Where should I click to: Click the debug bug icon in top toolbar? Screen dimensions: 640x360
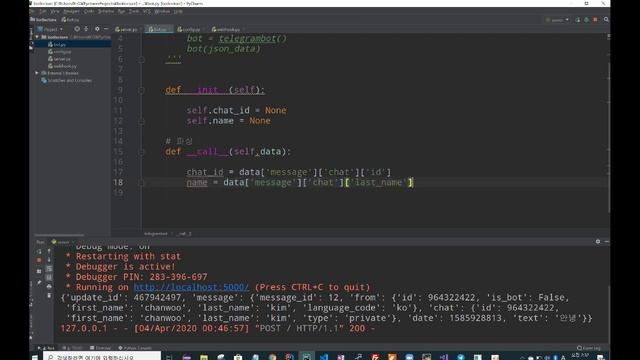coord(587,20)
